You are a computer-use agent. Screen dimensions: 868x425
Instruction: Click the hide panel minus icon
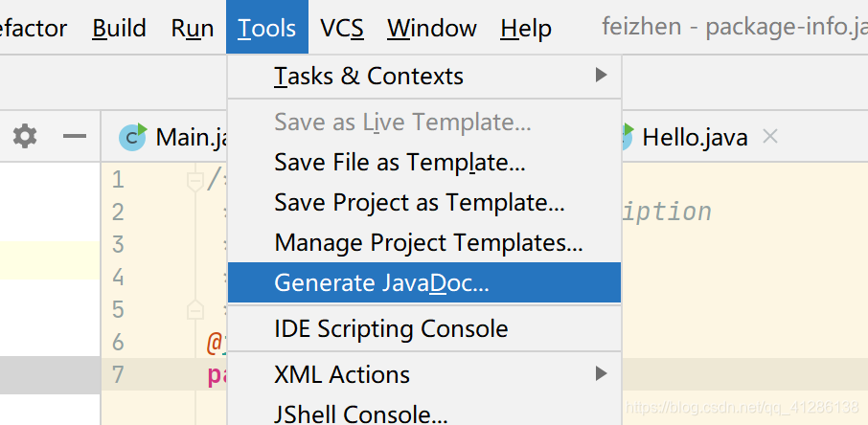(x=75, y=137)
